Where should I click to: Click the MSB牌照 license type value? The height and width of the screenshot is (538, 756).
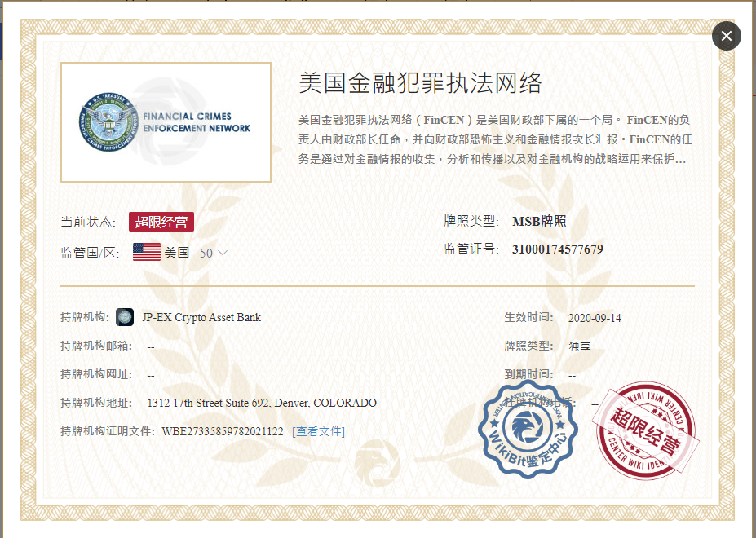[539, 222]
